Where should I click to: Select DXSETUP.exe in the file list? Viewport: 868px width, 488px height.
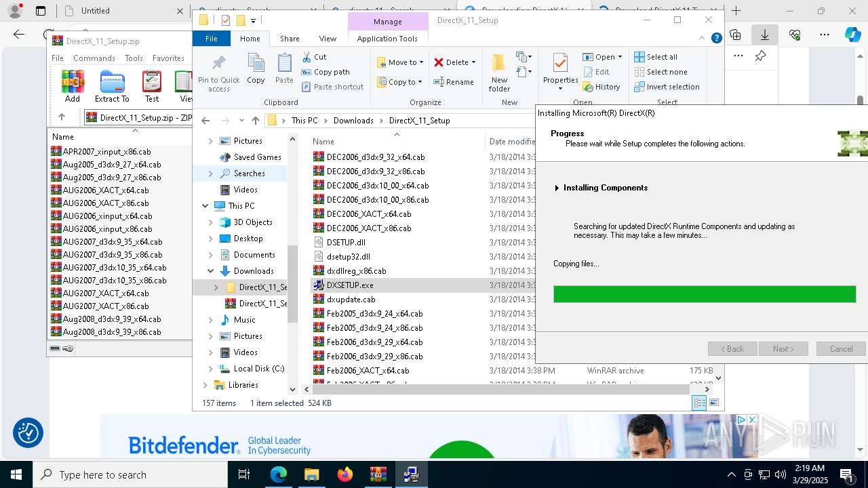pyautogui.click(x=350, y=285)
